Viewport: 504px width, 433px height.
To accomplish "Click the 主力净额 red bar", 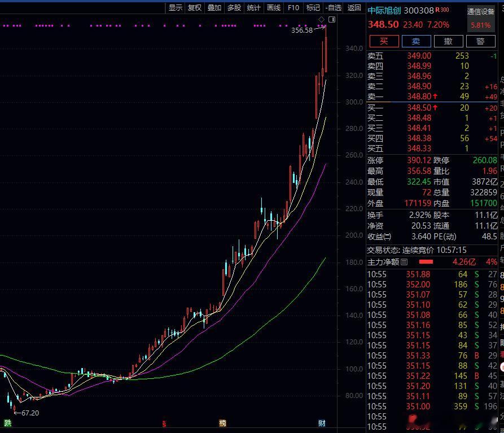I will (x=426, y=262).
